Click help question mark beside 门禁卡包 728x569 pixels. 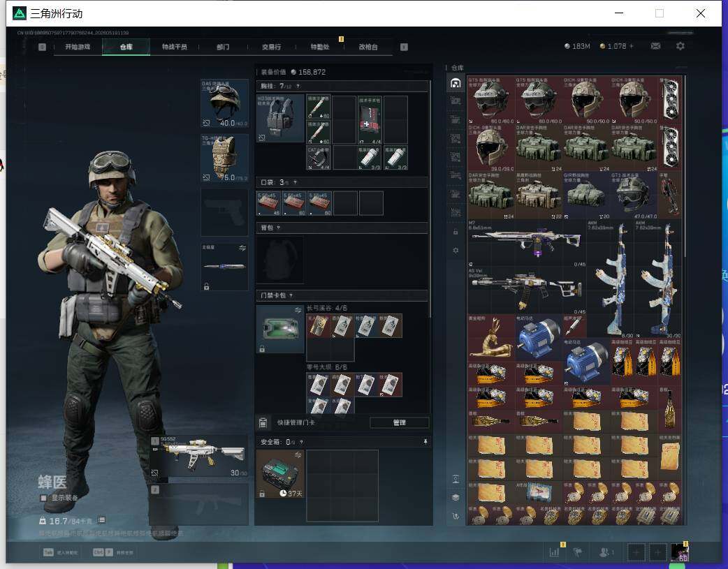[x=291, y=295]
